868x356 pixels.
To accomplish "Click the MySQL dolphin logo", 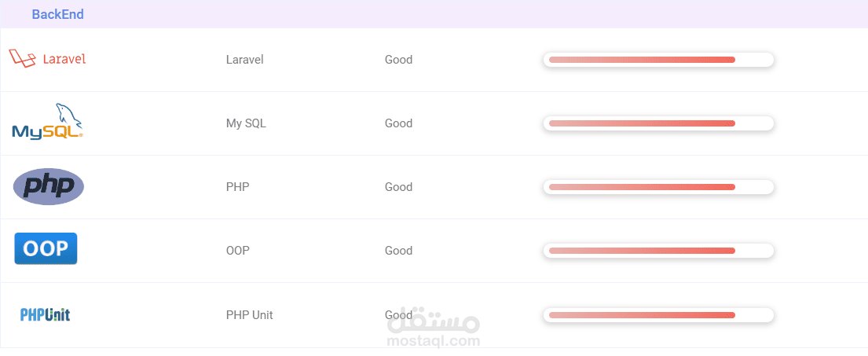I will 47,122.
